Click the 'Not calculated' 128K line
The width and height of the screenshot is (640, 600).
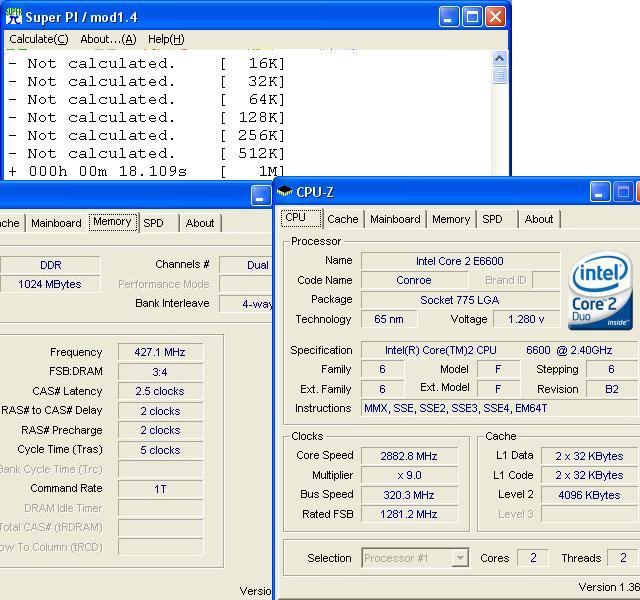pyautogui.click(x=147, y=117)
